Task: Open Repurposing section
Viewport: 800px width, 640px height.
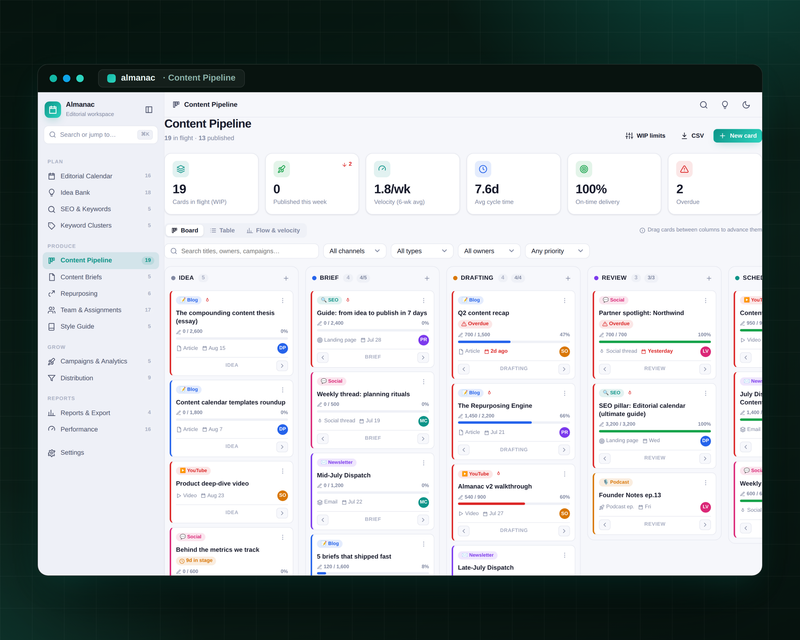Action: pos(101,293)
